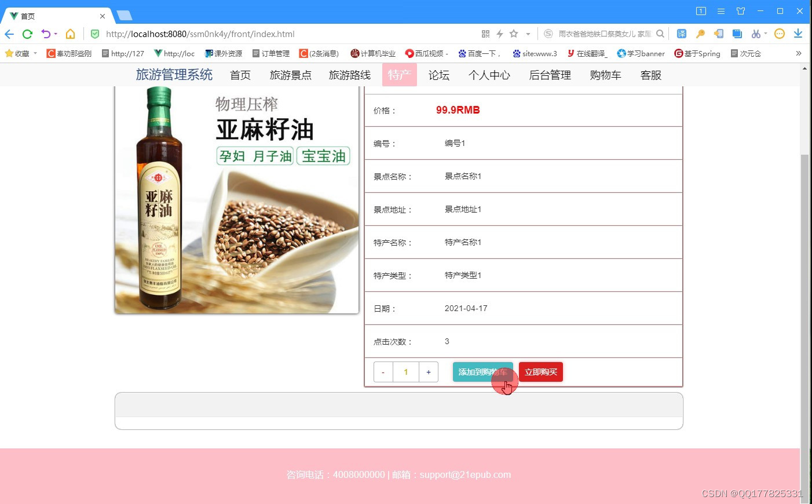This screenshot has height=504, width=812.
Task: Click the 添加到购物车 button
Action: [x=483, y=372]
